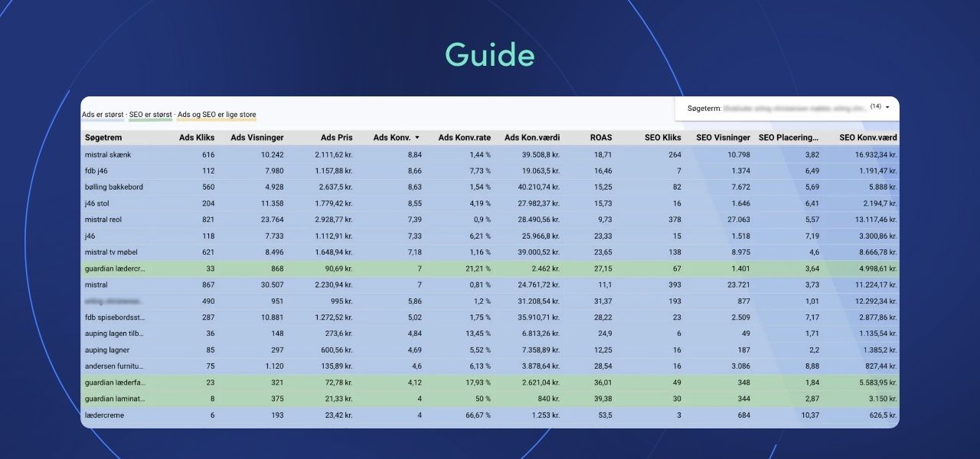Select the 'j46 stol' search term
The height and width of the screenshot is (459, 980).
click(x=99, y=203)
